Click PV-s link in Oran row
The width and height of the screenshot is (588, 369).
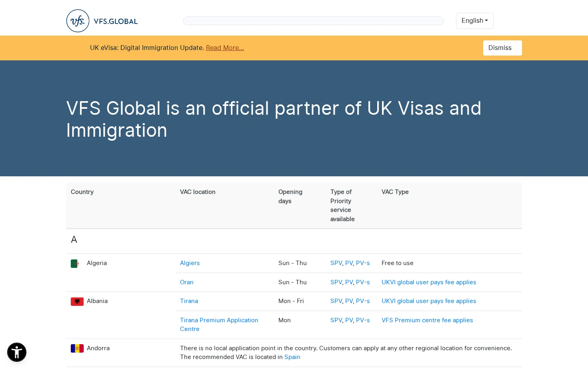click(x=363, y=282)
